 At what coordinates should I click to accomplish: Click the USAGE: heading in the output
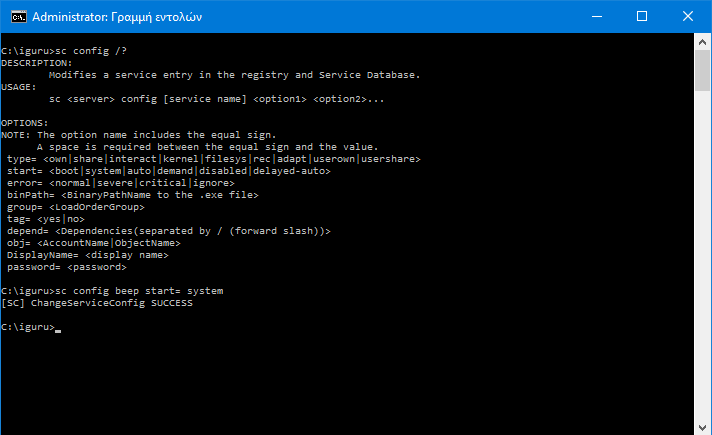pos(21,86)
